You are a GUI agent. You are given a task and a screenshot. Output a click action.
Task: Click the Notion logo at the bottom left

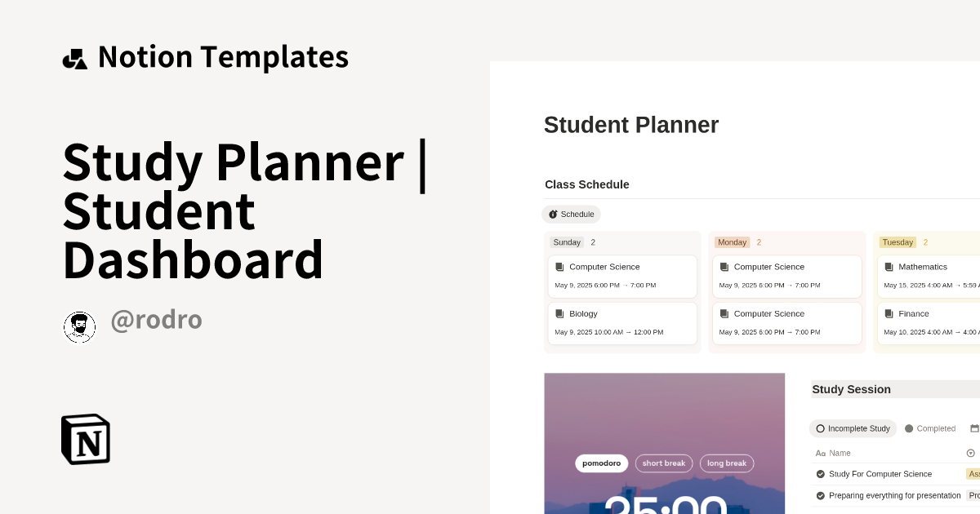pyautogui.click(x=85, y=439)
